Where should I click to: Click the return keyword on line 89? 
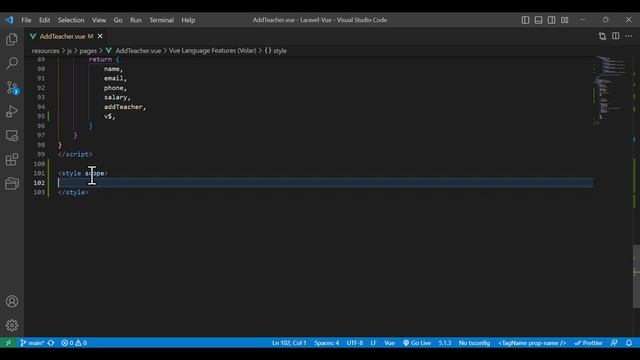click(x=100, y=60)
